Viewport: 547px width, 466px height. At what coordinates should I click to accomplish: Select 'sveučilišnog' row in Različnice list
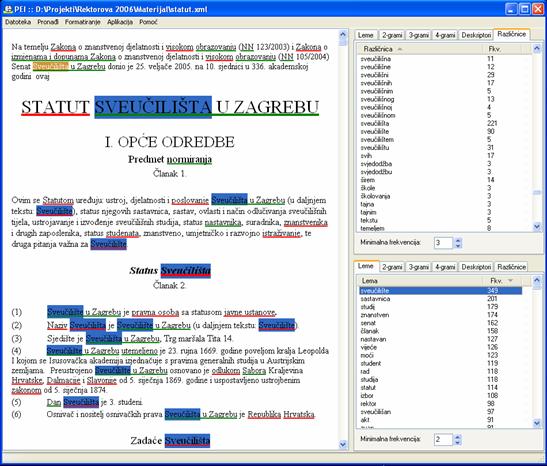click(441, 99)
